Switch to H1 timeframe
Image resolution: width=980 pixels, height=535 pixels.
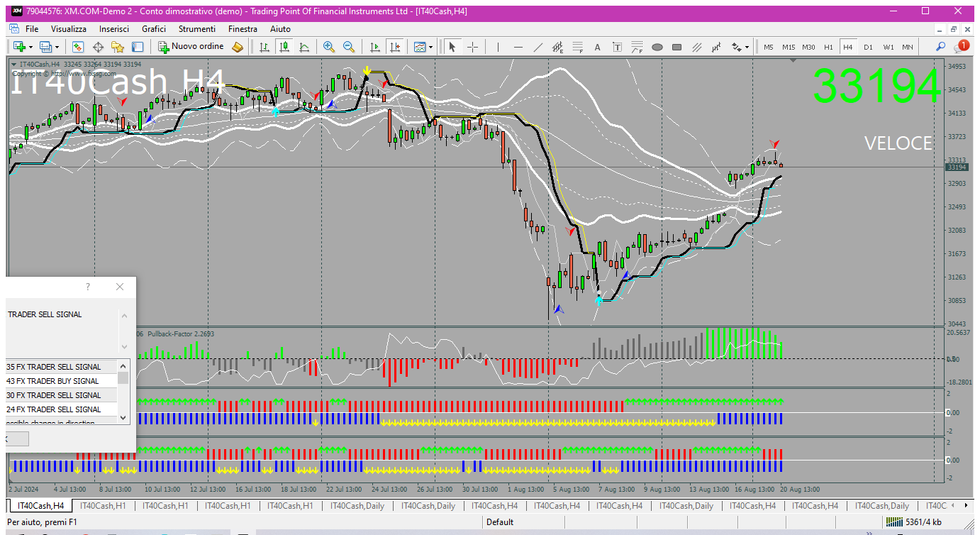pyautogui.click(x=828, y=47)
